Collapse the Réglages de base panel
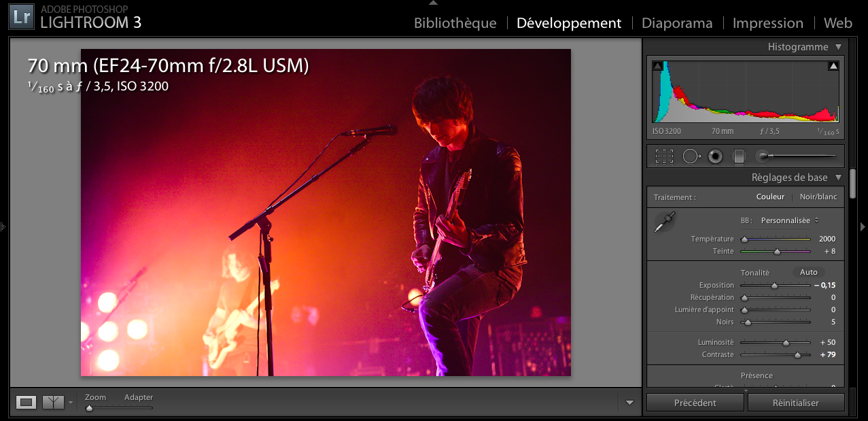Screen dimensions: 868x421 (x=838, y=178)
